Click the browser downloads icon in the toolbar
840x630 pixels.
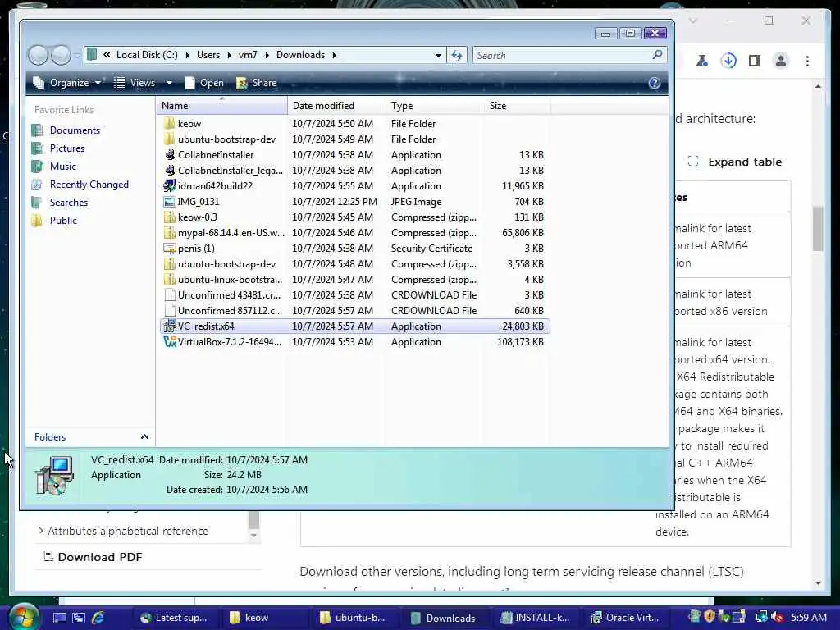pyautogui.click(x=728, y=61)
